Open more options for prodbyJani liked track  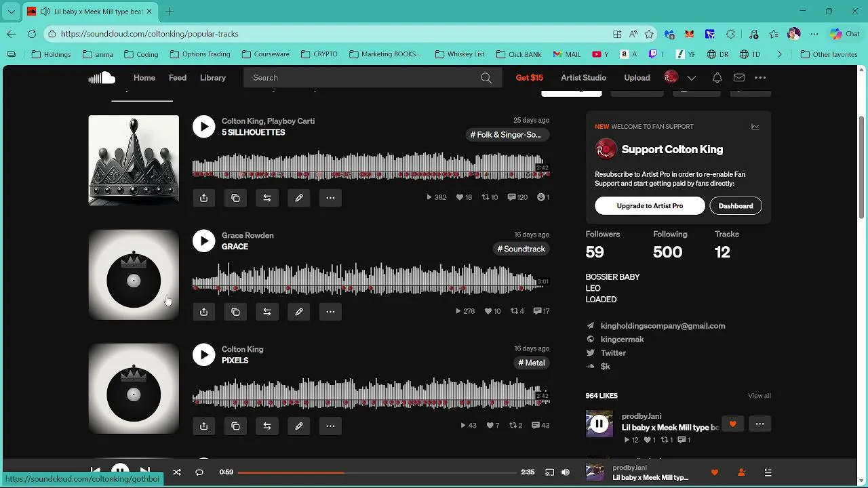pos(759,424)
